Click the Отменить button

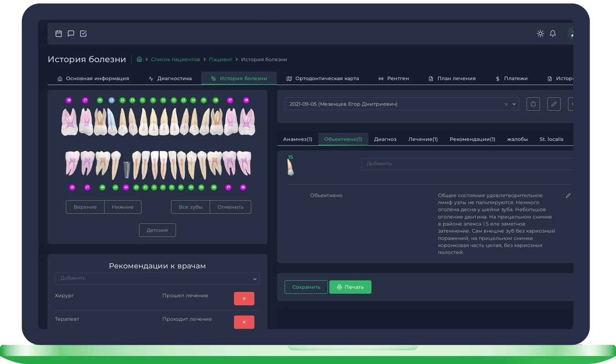pos(230,207)
